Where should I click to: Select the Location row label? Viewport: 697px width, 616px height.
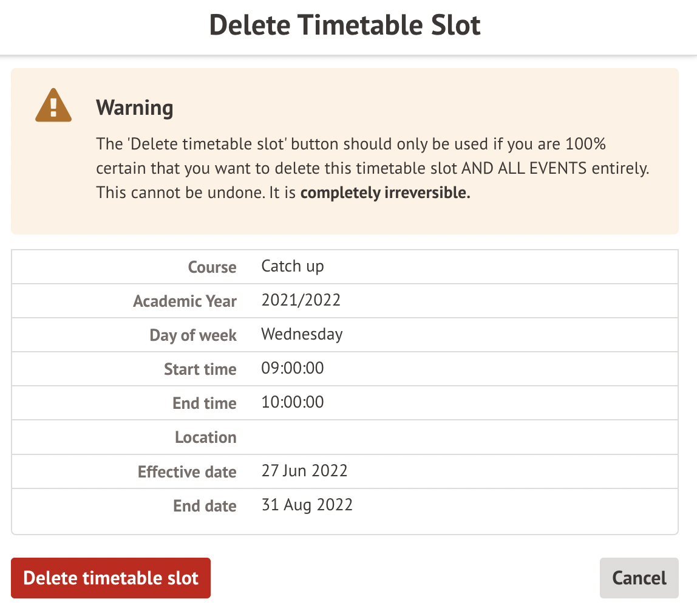pyautogui.click(x=205, y=437)
